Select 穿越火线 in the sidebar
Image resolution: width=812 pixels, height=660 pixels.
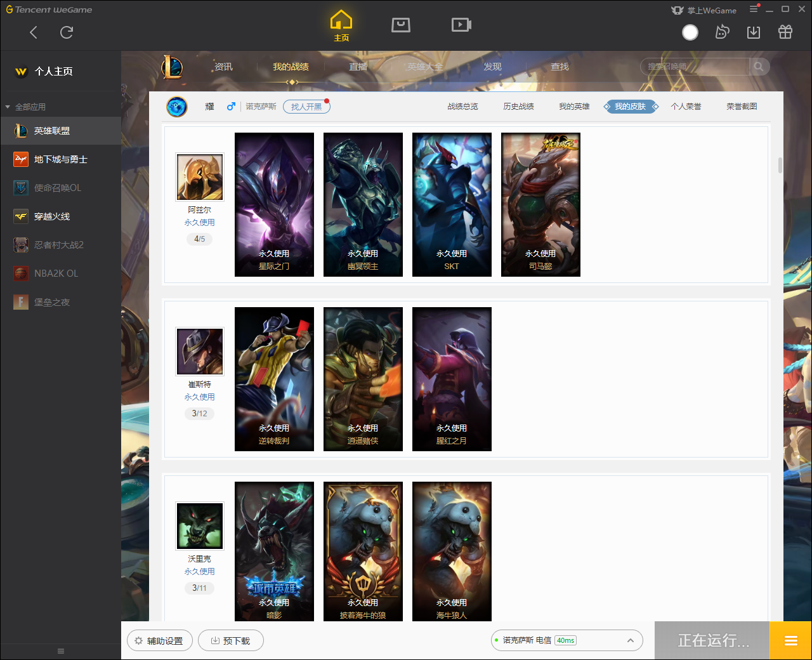pyautogui.click(x=60, y=216)
